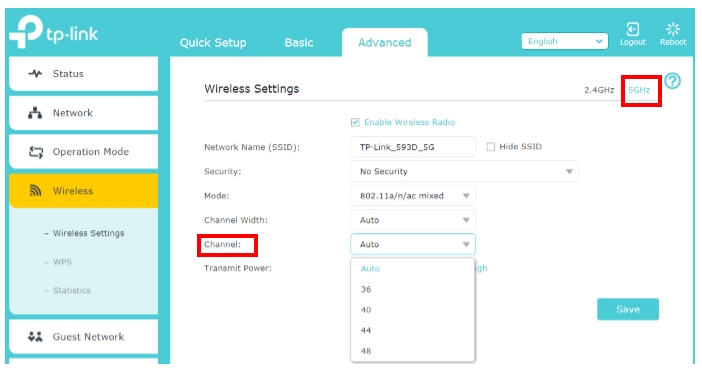Click the Save button
702x377 pixels.
coord(628,309)
